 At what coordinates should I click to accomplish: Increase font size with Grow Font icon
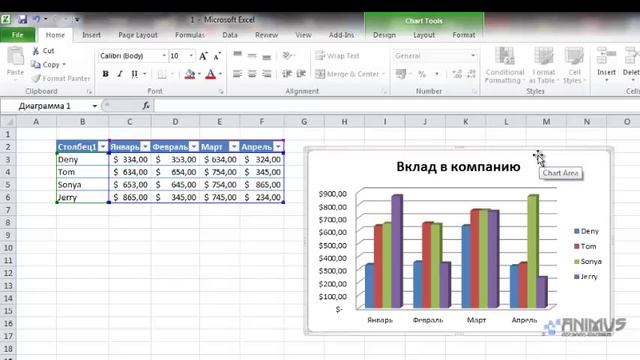203,56
